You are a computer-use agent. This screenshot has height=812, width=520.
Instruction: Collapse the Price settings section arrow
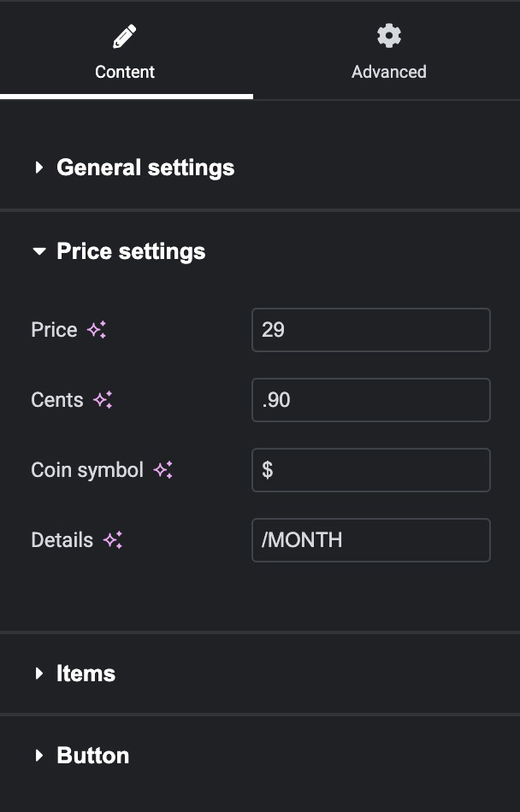38,251
